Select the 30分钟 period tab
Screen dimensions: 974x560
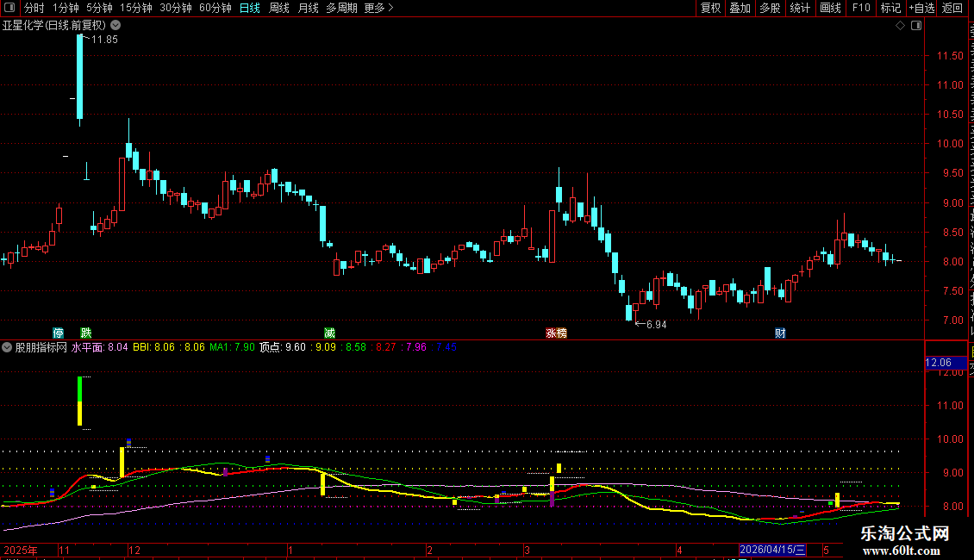(176, 8)
